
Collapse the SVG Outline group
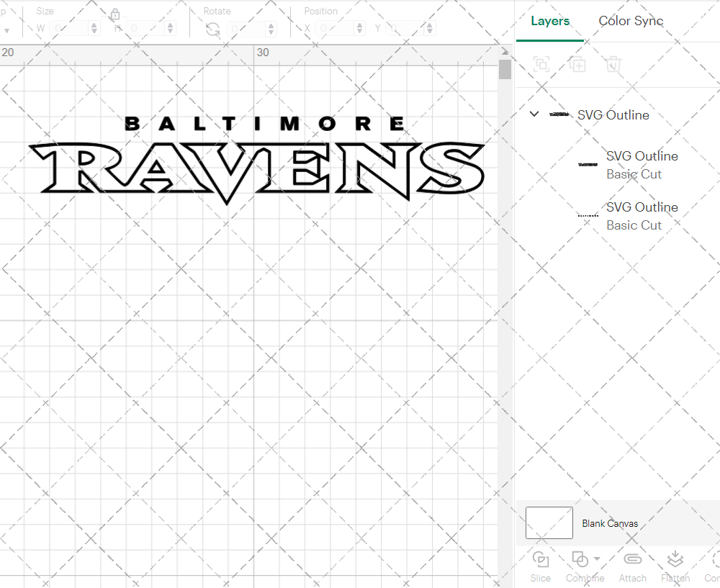534,114
